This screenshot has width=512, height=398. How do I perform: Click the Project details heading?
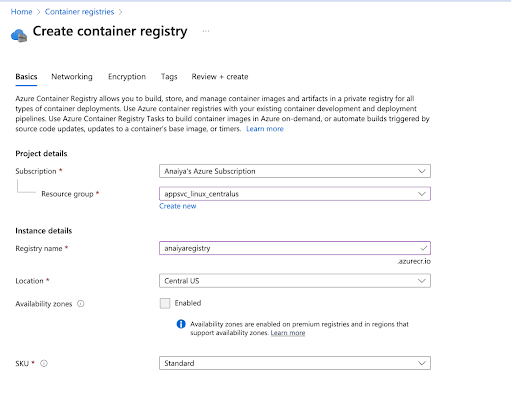pos(41,154)
